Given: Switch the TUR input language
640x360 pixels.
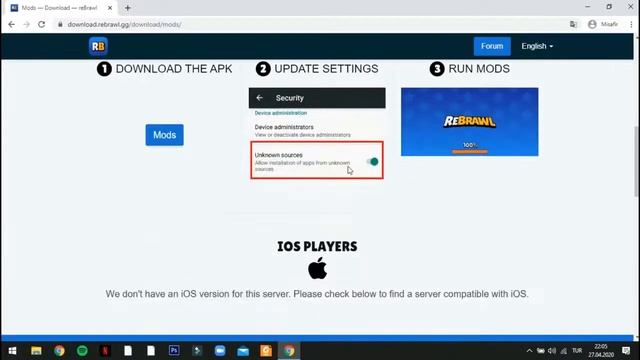Looking at the screenshot, I should (577, 351).
